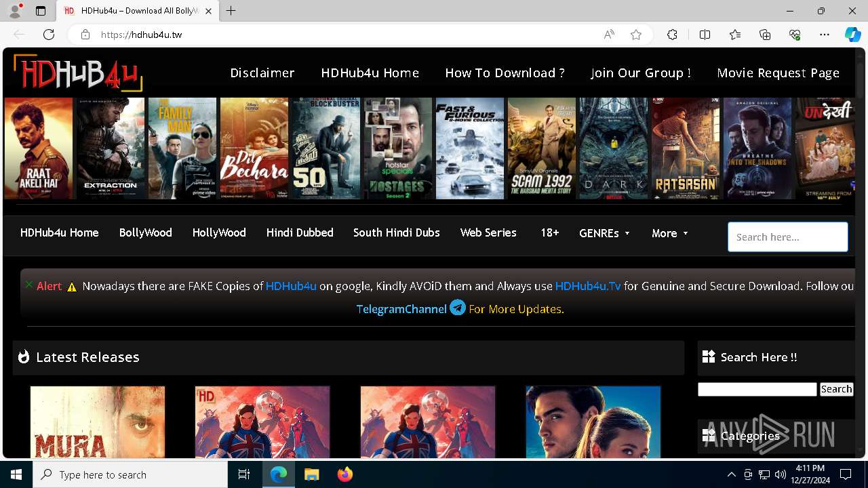Click the HDHub4u site logo

[78, 73]
